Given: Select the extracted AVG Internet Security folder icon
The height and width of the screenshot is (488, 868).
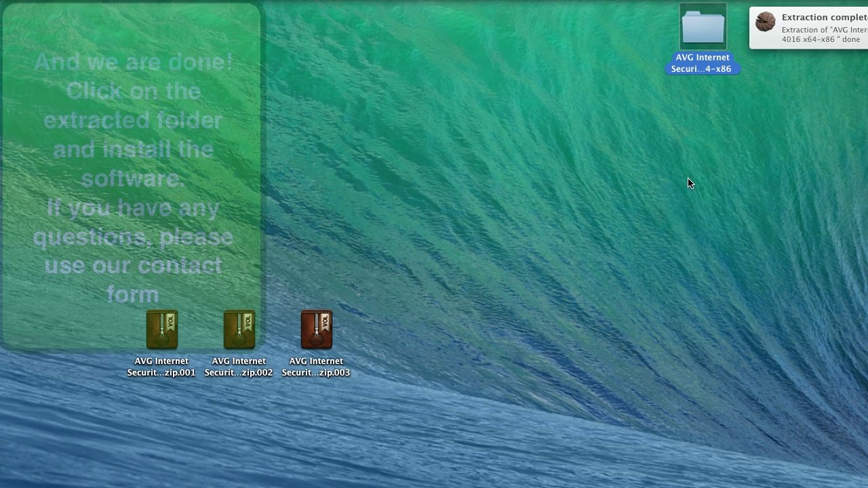Looking at the screenshot, I should coord(703,27).
